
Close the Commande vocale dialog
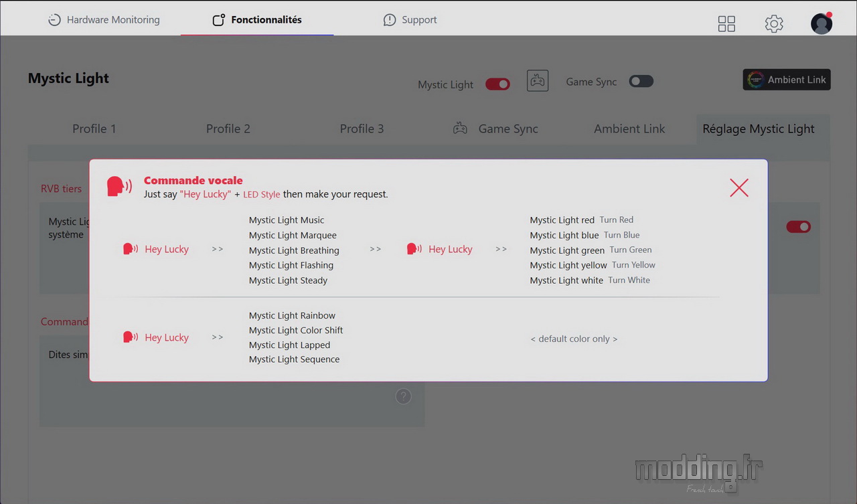click(739, 187)
